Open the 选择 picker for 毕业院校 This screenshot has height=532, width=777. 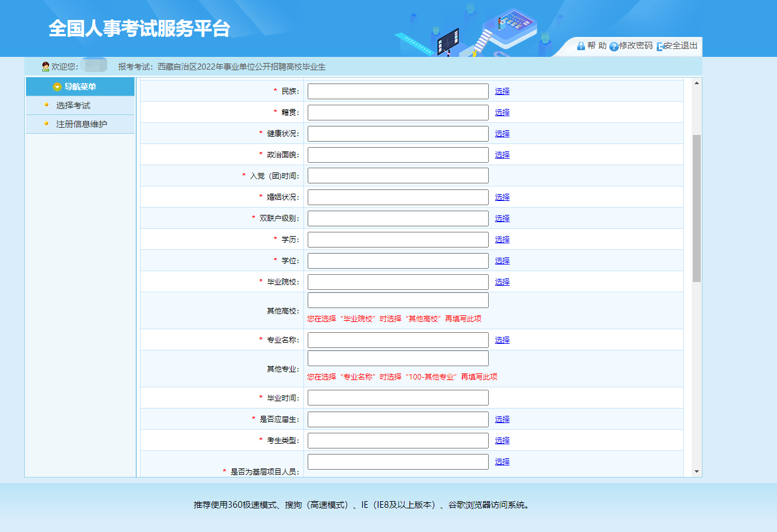coord(502,282)
